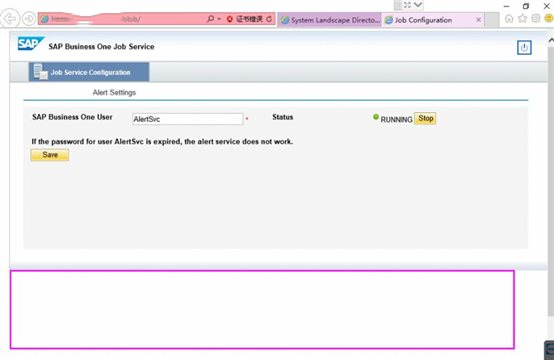Open favorites star icon
Image resolution: width=554 pixels, height=360 pixels.
tap(522, 18)
